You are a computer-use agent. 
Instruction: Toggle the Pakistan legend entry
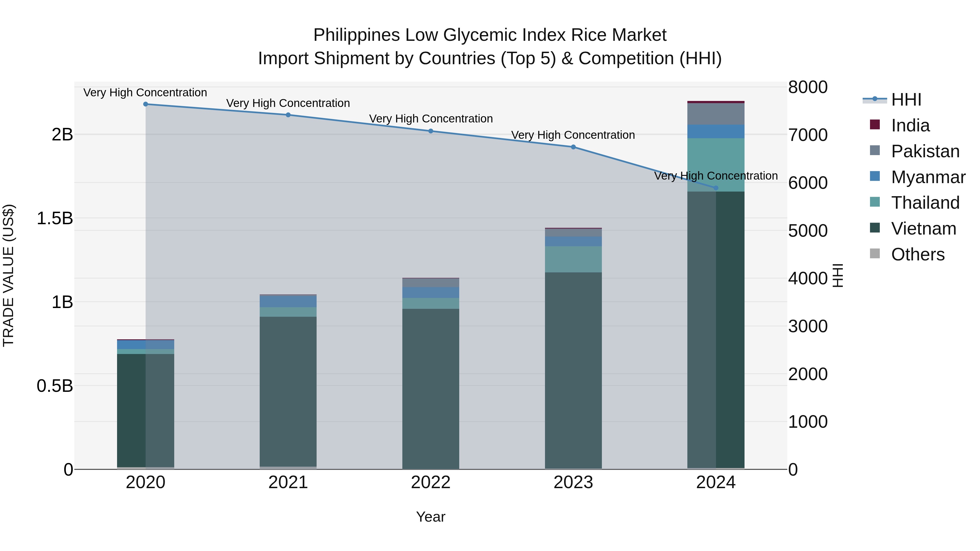(915, 151)
